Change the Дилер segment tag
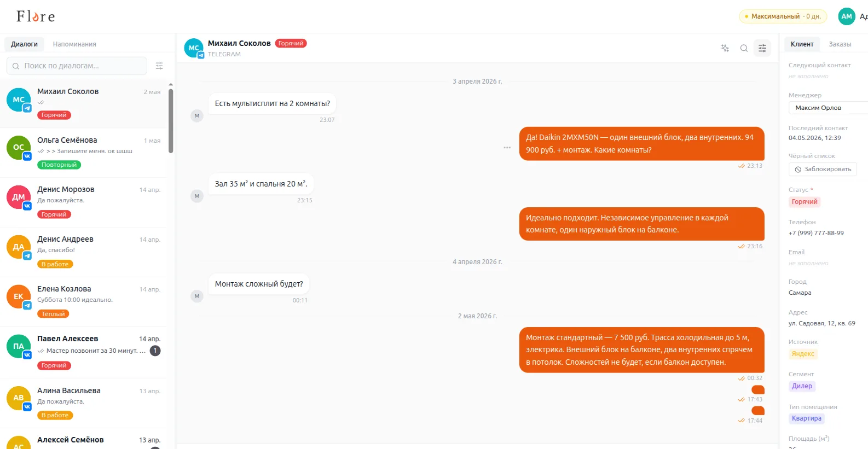 [x=802, y=386]
